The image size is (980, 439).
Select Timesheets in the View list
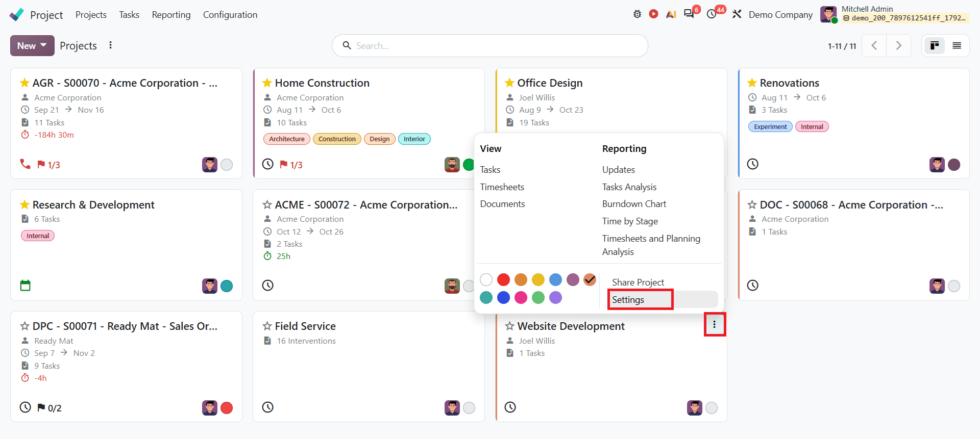pos(502,187)
